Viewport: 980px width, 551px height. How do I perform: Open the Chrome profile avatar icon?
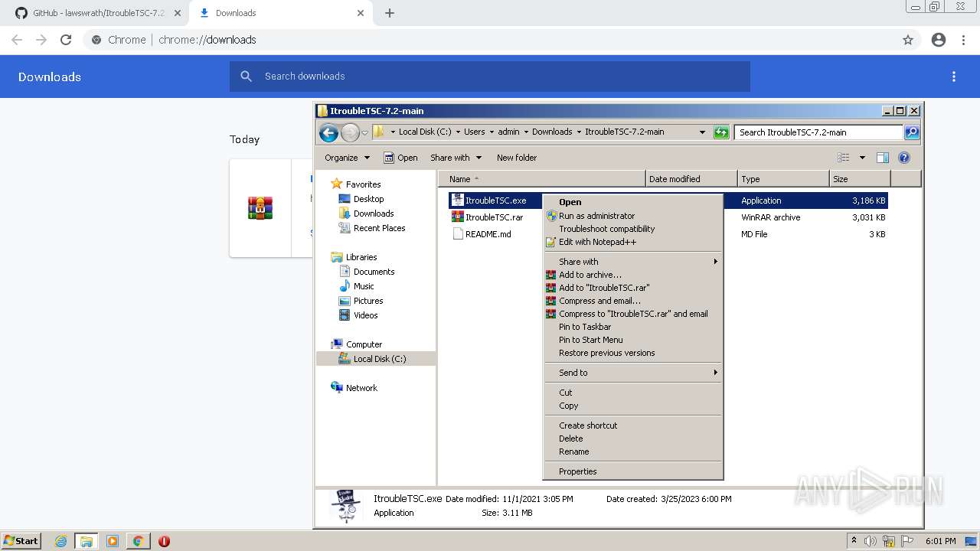(x=939, y=40)
